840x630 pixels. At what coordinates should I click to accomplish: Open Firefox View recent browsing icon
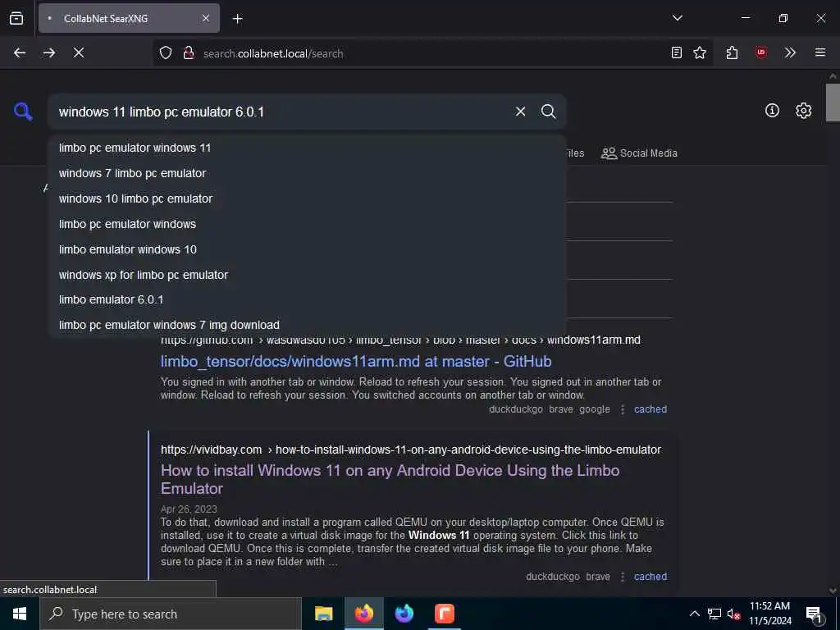tap(16, 18)
